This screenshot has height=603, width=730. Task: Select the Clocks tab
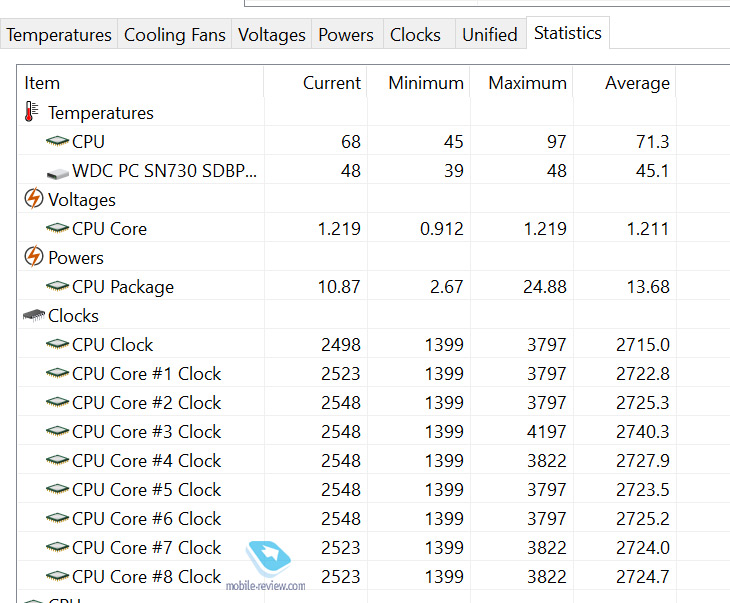click(415, 35)
